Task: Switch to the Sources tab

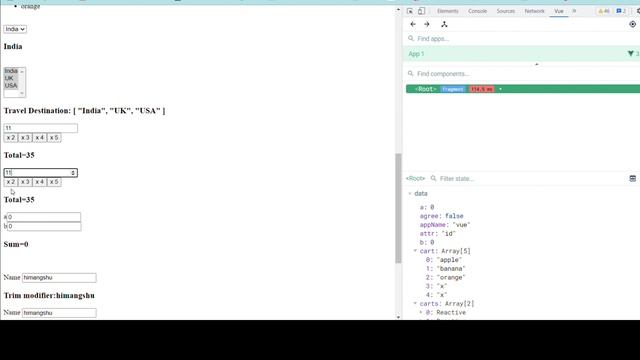Action: (506, 11)
